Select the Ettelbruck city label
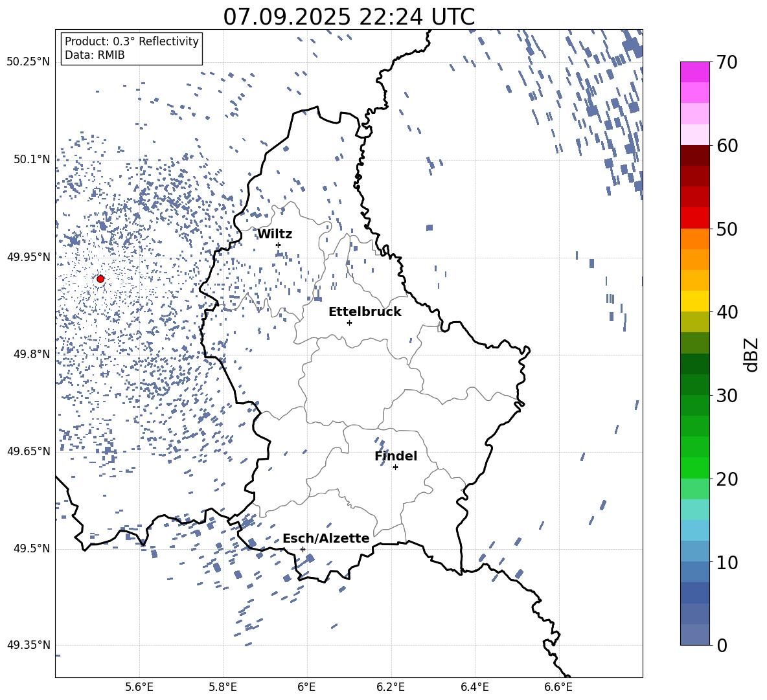 [x=365, y=312]
